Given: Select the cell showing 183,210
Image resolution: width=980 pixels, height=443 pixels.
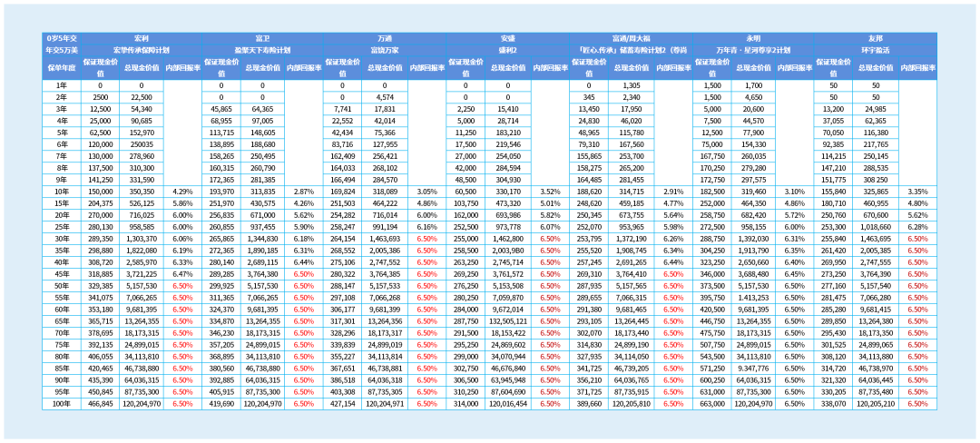Looking at the screenshot, I should pos(507,133).
